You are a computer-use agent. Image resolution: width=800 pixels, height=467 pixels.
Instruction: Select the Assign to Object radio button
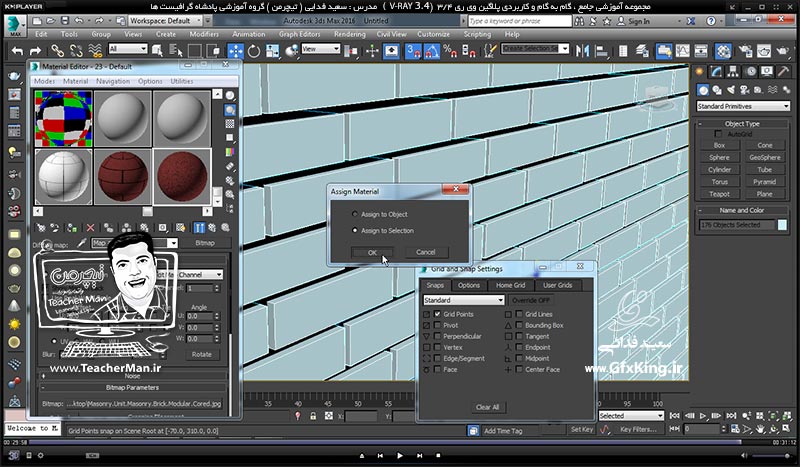pos(355,214)
